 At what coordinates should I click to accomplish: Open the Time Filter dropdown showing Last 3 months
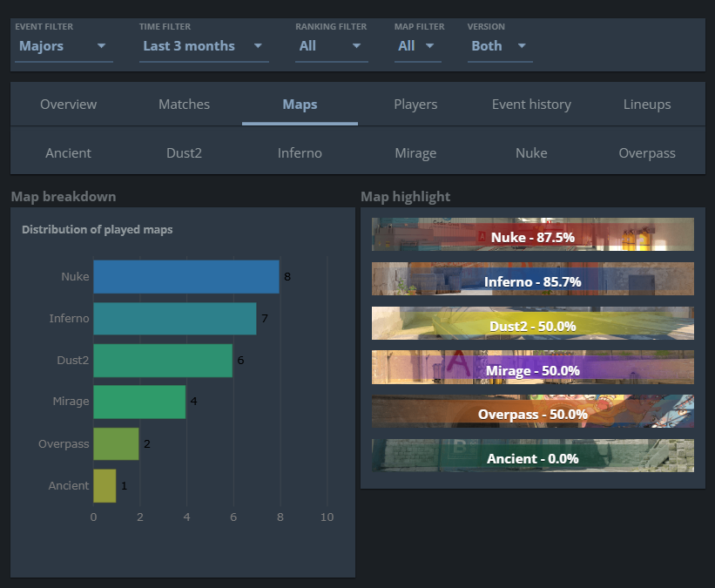tap(204, 46)
